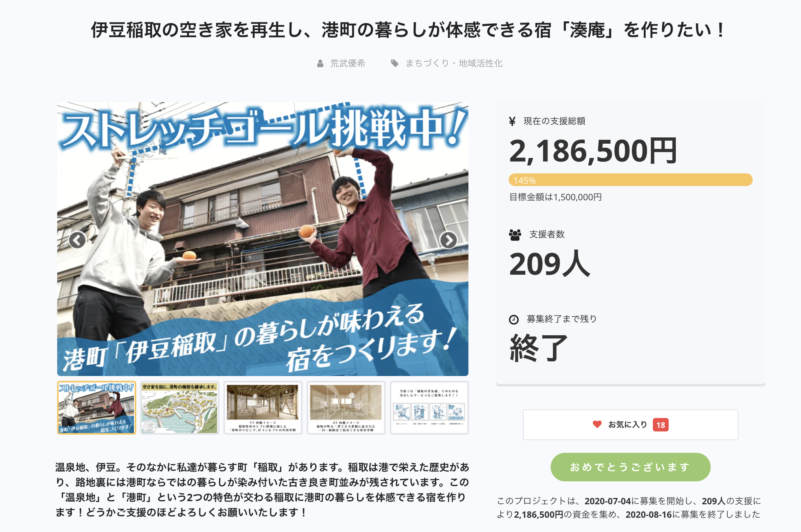Select the services illustration thumbnail
The height and width of the screenshot is (532, 801).
tap(429, 408)
